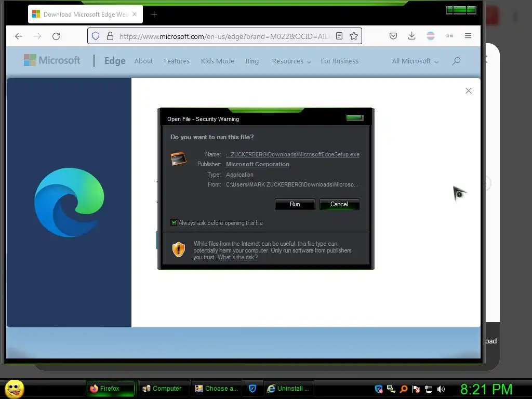Viewport: 532px width, 399px height.
Task: Click the application file icon in dialog
Action: [179, 159]
